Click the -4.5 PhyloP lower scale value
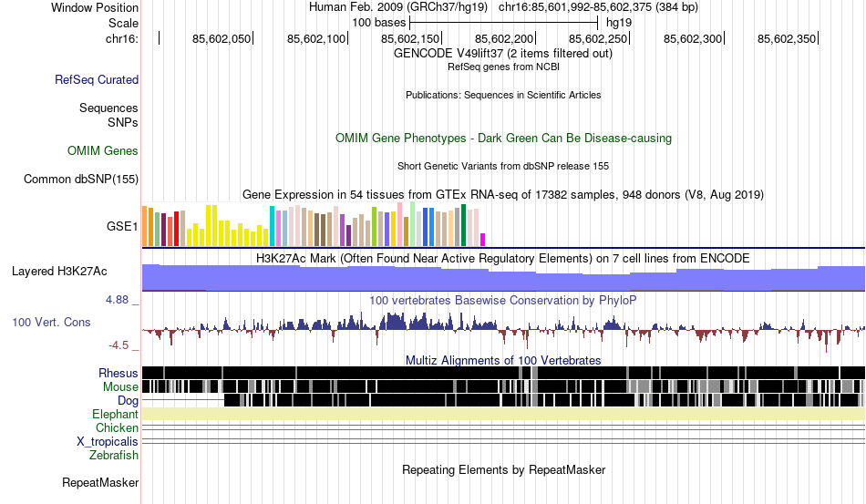Screen dimensions: 866x504 click(x=119, y=345)
